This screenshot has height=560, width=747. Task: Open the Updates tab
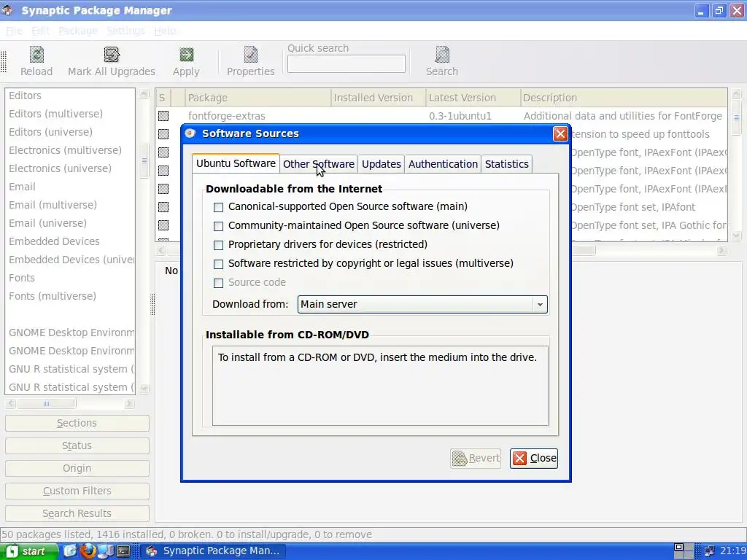click(381, 164)
